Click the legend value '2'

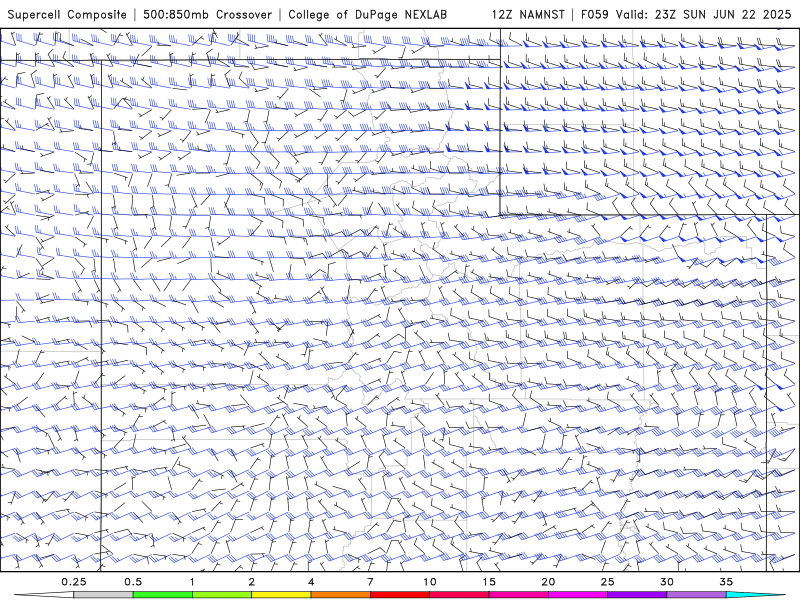(x=252, y=582)
